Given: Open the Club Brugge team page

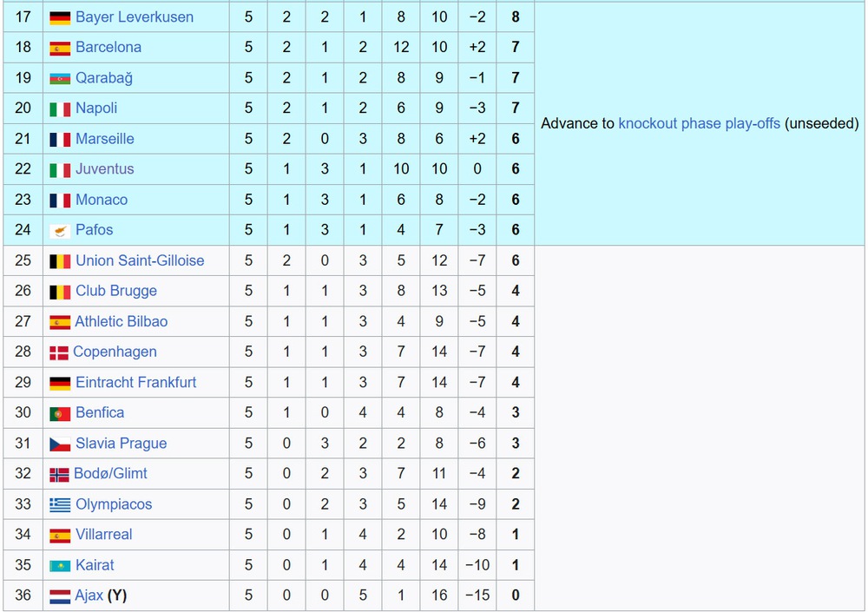Looking at the screenshot, I should pos(116,291).
